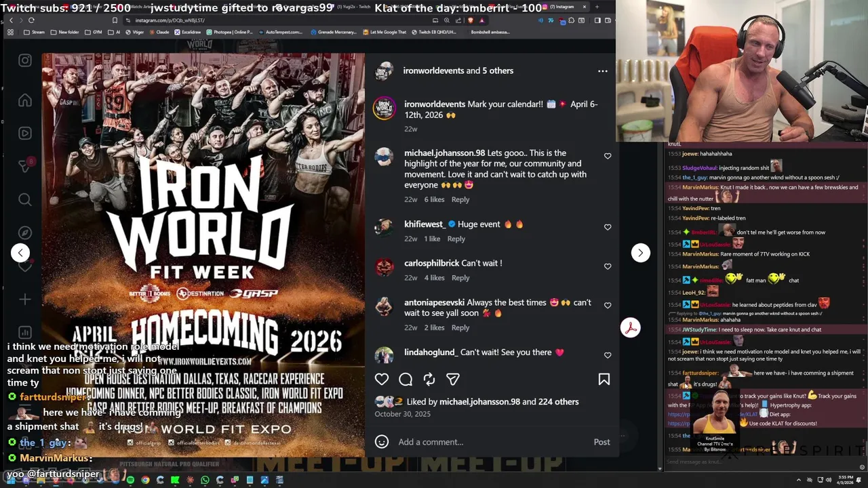Reply to michael.johansson.98's comment

[x=460, y=199]
